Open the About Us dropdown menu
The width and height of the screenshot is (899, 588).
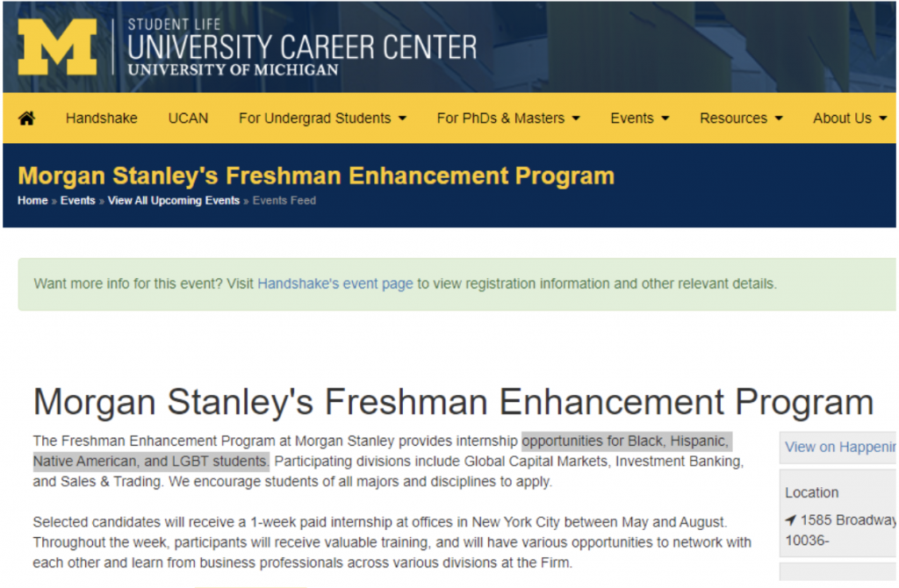(850, 118)
